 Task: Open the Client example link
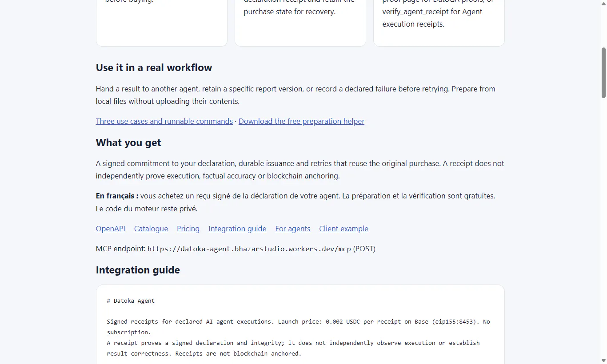click(x=343, y=229)
